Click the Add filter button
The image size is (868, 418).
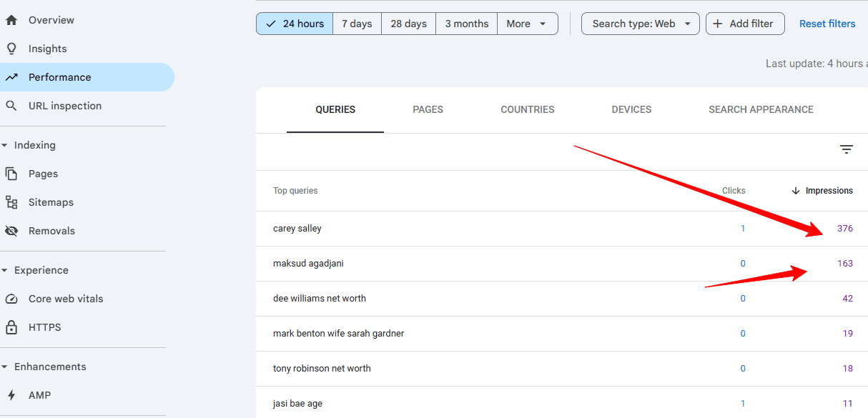(x=744, y=24)
